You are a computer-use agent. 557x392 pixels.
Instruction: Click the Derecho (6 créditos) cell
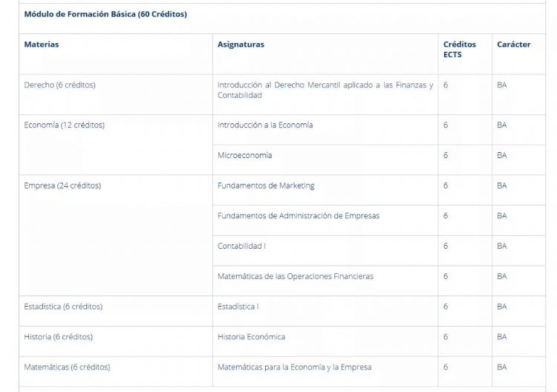click(59, 85)
